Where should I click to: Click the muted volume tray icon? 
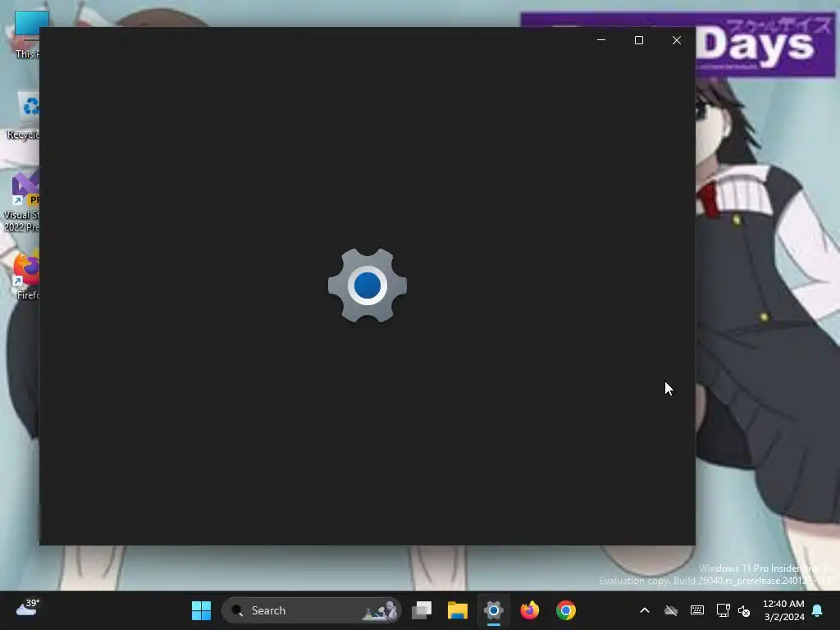pos(744,610)
